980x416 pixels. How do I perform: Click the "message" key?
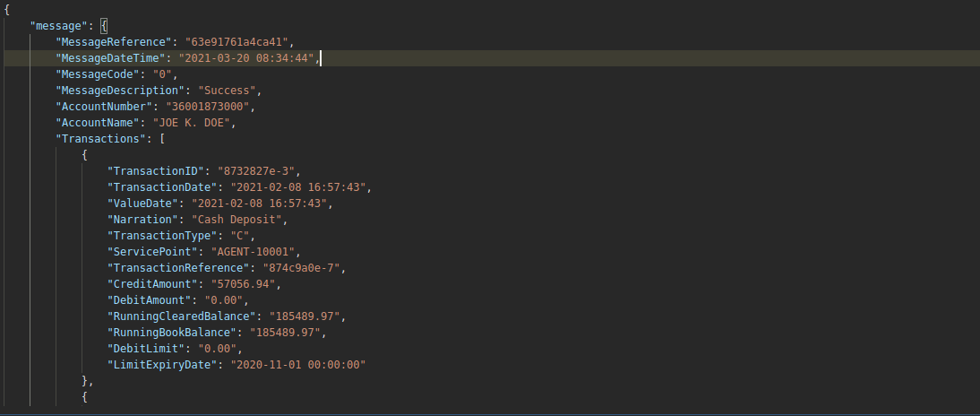(x=59, y=26)
